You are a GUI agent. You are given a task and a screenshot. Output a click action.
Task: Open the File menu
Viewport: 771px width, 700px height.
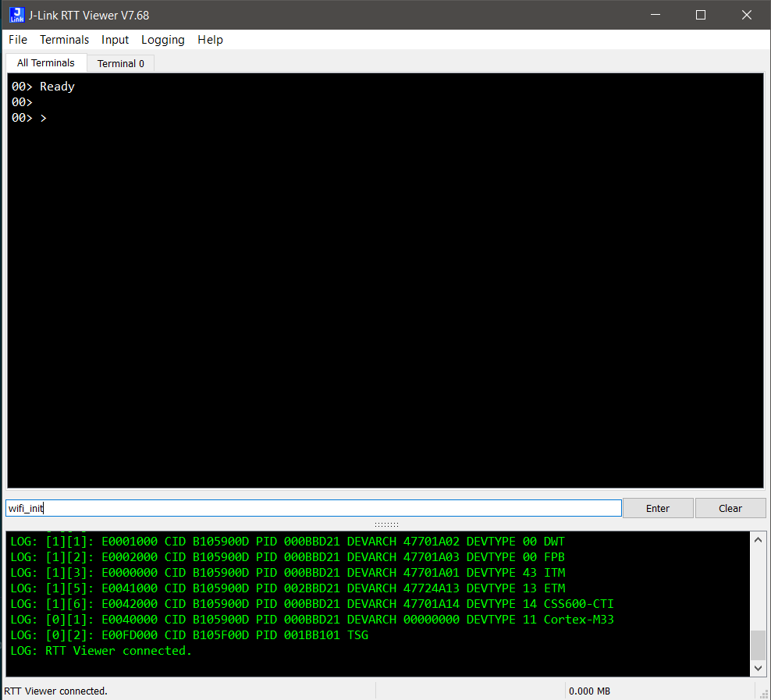(x=17, y=40)
